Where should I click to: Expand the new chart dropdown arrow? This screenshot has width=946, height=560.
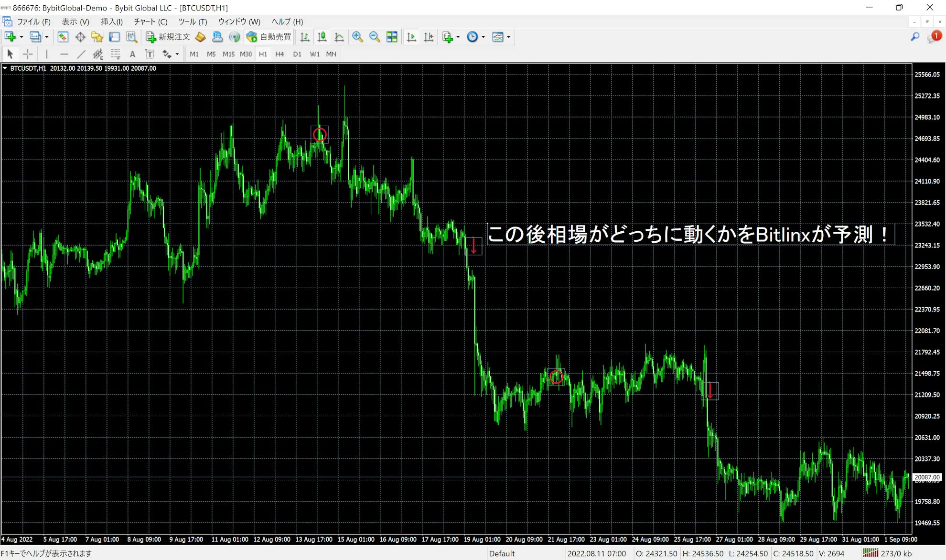[x=21, y=37]
